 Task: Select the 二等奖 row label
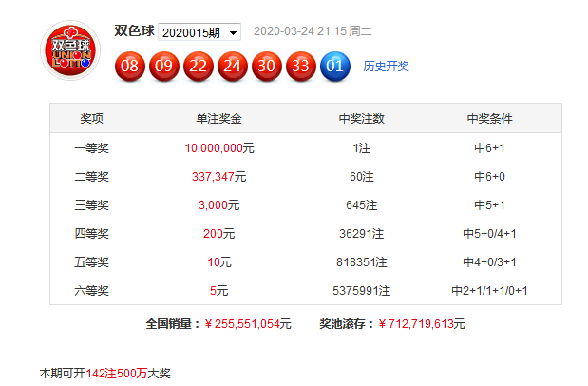click(x=91, y=177)
